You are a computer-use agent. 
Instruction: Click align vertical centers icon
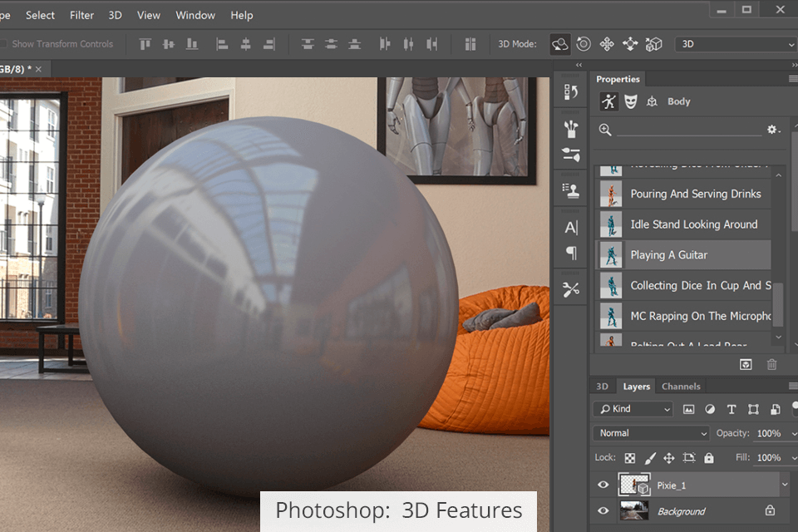169,44
